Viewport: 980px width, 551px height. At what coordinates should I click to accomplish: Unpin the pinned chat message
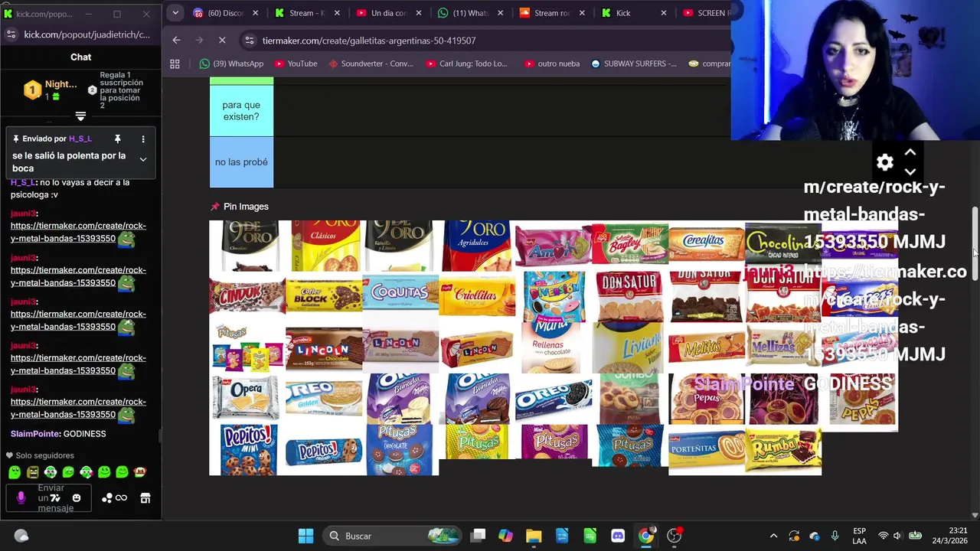(117, 139)
